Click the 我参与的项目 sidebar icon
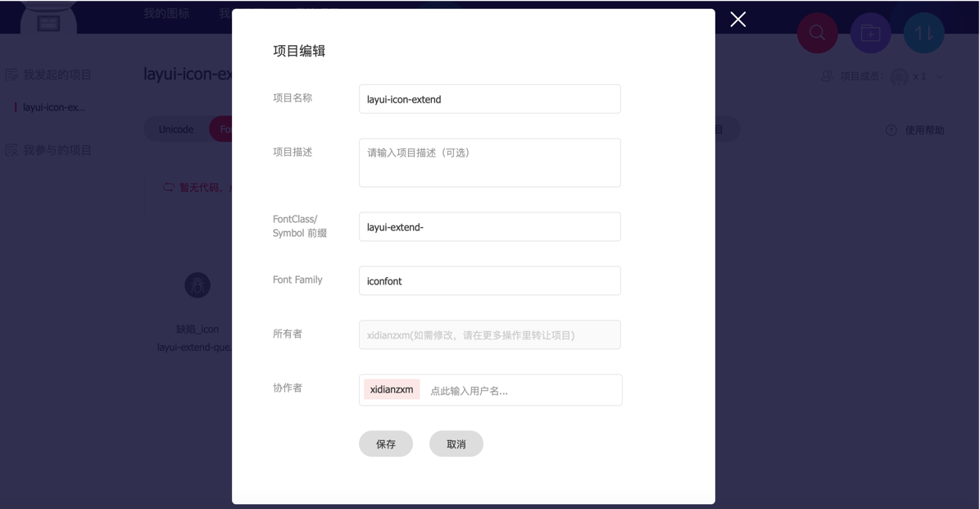The height and width of the screenshot is (509, 980). coord(11,150)
